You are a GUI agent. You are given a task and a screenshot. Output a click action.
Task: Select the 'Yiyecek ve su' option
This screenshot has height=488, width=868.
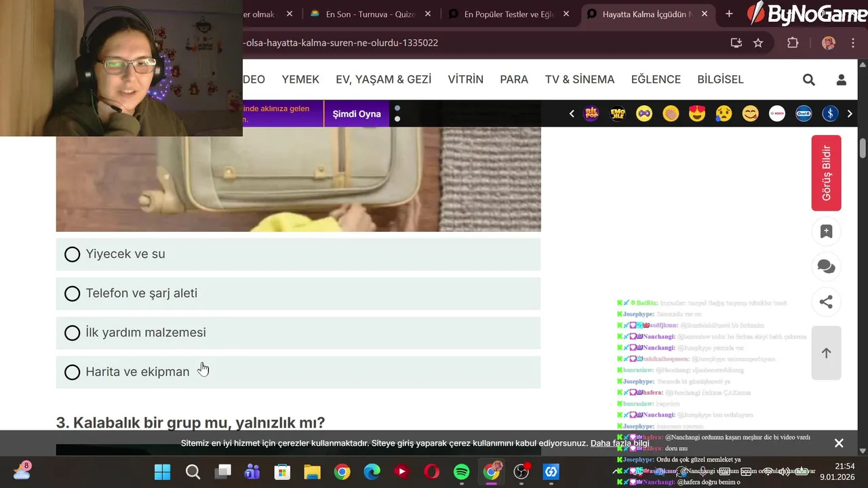tap(298, 254)
